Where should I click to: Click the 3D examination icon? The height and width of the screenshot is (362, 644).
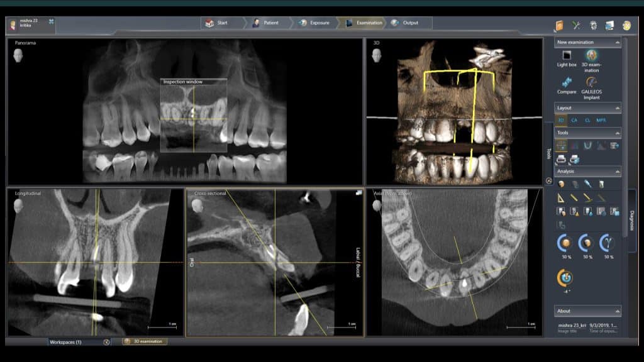[x=592, y=57]
